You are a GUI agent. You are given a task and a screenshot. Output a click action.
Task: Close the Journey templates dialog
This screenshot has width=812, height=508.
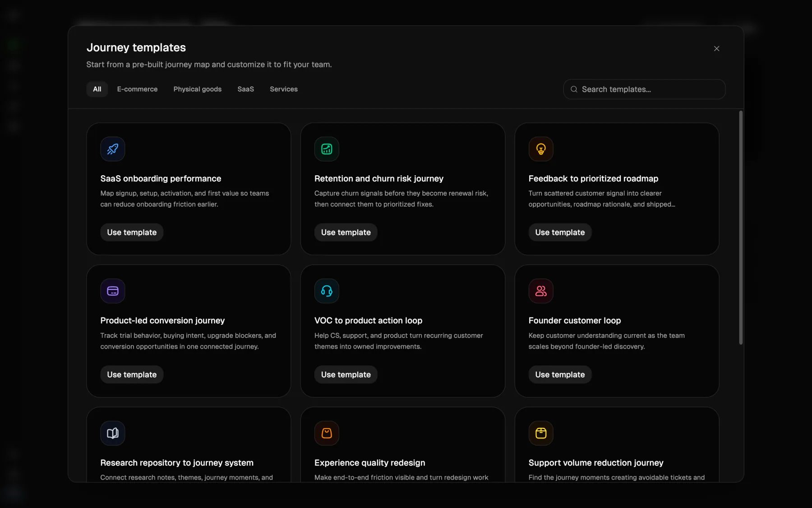point(716,48)
